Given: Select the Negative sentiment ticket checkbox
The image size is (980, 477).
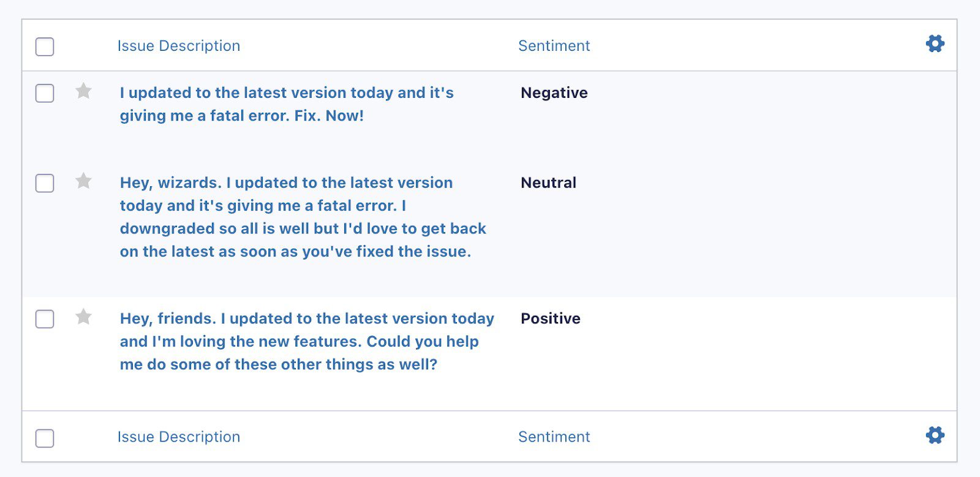Looking at the screenshot, I should point(45,93).
